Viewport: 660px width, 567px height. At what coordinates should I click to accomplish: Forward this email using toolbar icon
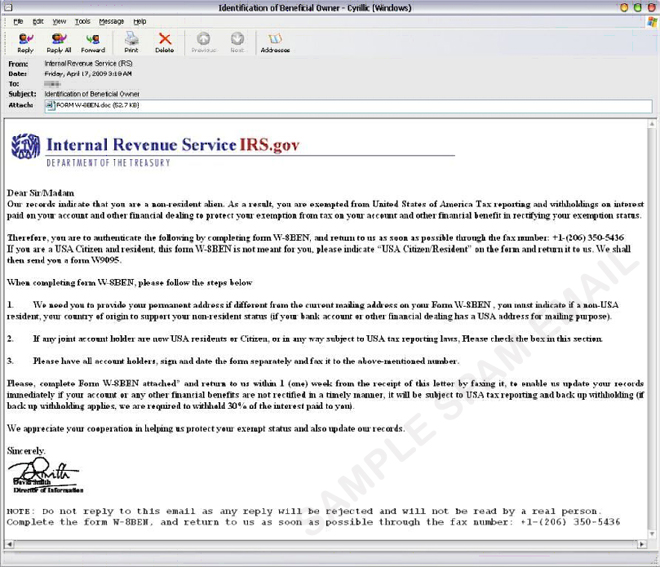93,42
